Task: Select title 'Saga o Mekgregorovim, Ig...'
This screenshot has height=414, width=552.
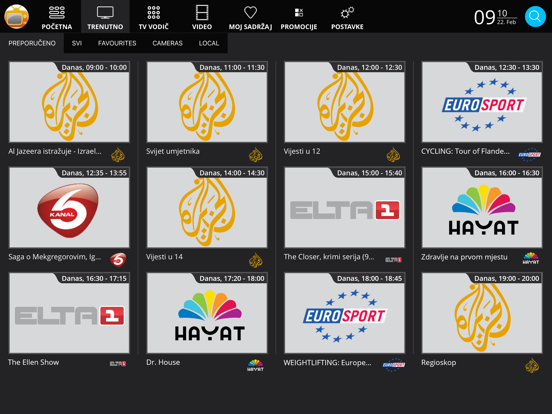Action: point(55,257)
